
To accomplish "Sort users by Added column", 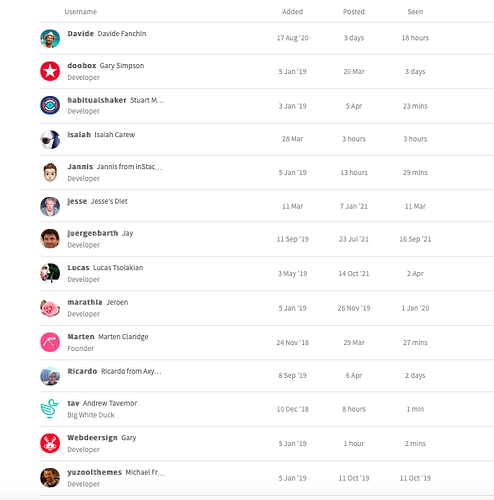I will 292,12.
